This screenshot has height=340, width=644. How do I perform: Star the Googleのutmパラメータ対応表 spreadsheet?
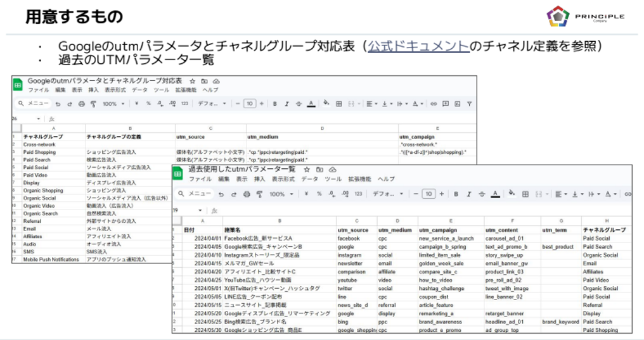(192, 82)
